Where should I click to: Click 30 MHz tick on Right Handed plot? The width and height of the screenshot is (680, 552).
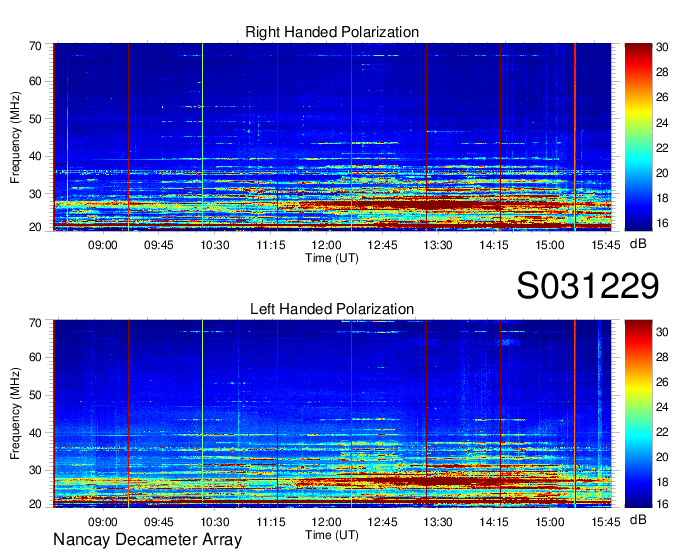coord(35,194)
